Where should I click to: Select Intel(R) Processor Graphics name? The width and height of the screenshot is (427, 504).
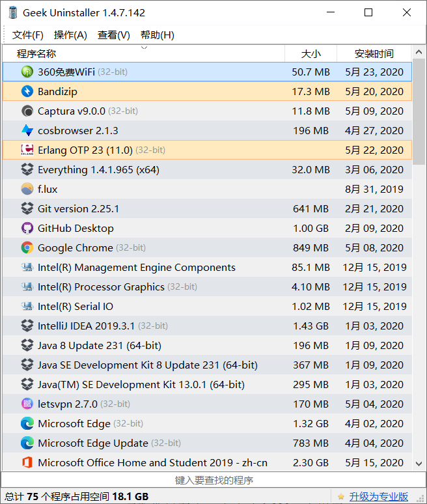(x=101, y=287)
